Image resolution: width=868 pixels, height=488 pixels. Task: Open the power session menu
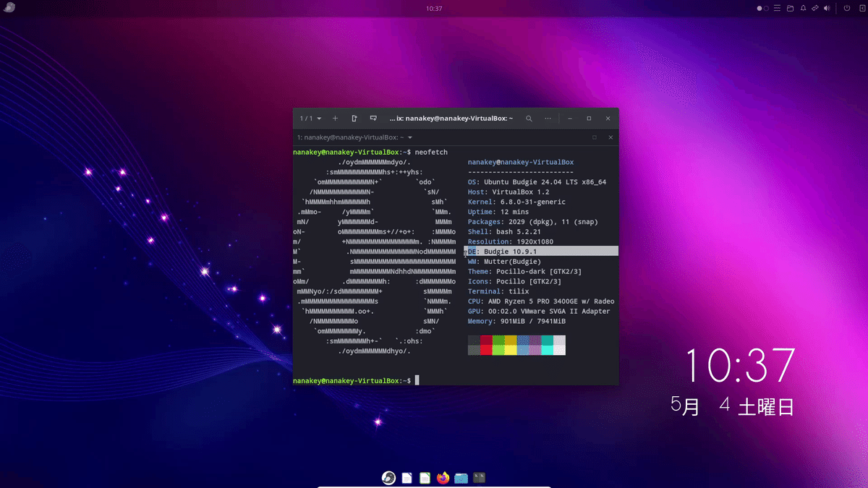[x=847, y=9]
